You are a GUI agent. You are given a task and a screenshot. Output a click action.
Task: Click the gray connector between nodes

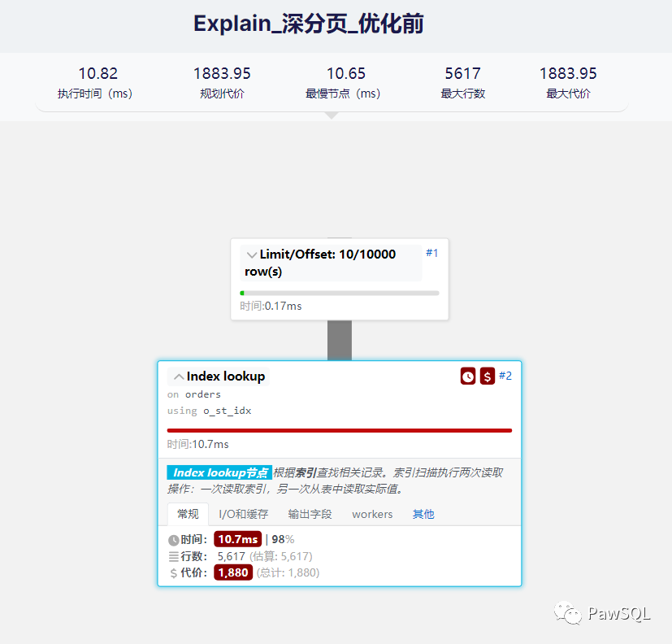(x=340, y=341)
